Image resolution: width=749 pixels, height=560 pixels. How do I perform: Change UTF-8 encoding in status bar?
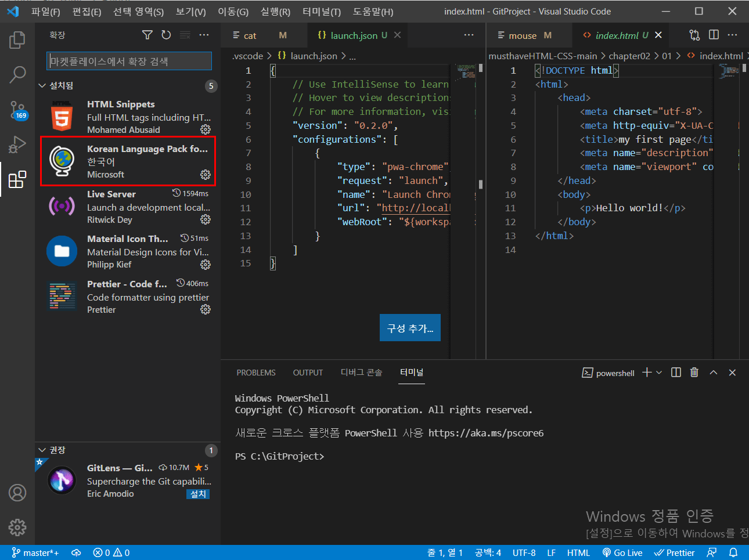coord(524,552)
